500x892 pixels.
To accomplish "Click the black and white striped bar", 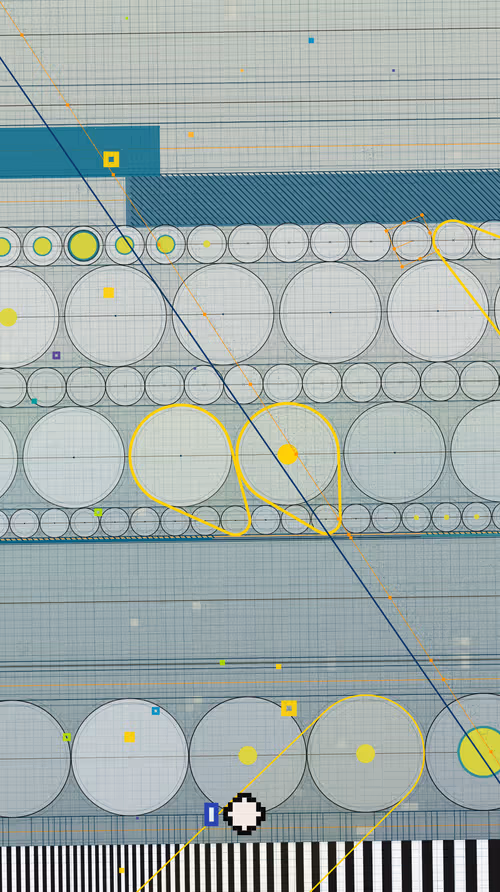I will coord(250,866).
